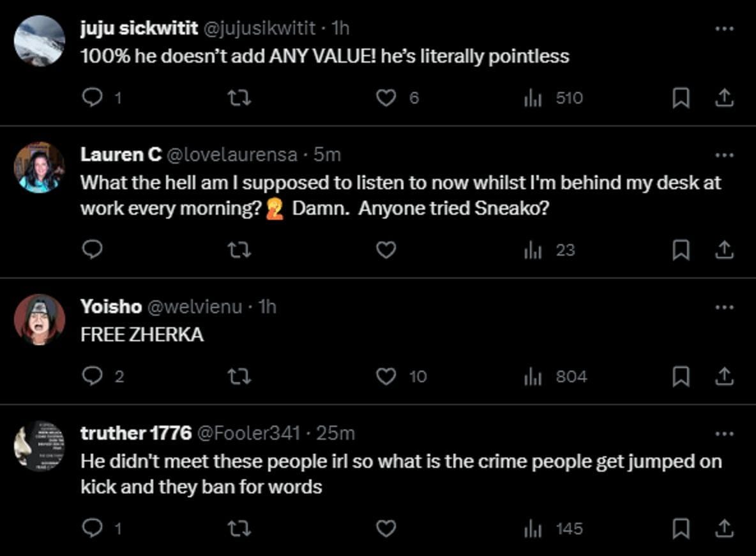756x556 pixels.
Task: Share the FREE ZHERKA tweet
Action: pos(725,377)
